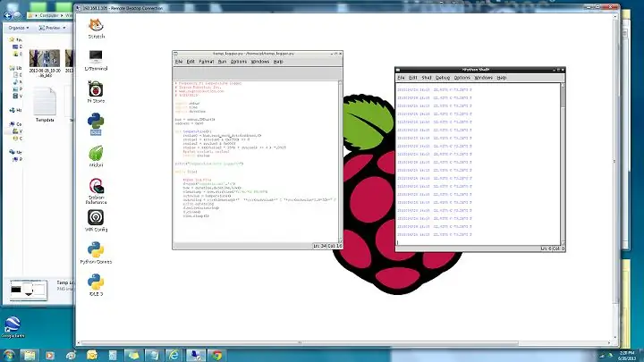This screenshot has height=362, width=644.
Task: Open File menu in temp_logger editor
Action: pyautogui.click(x=179, y=62)
